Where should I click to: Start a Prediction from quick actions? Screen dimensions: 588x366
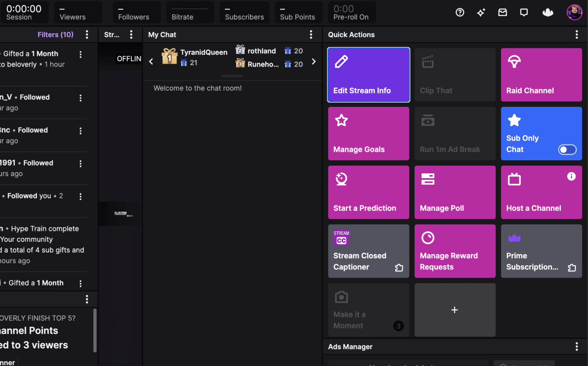pyautogui.click(x=368, y=192)
